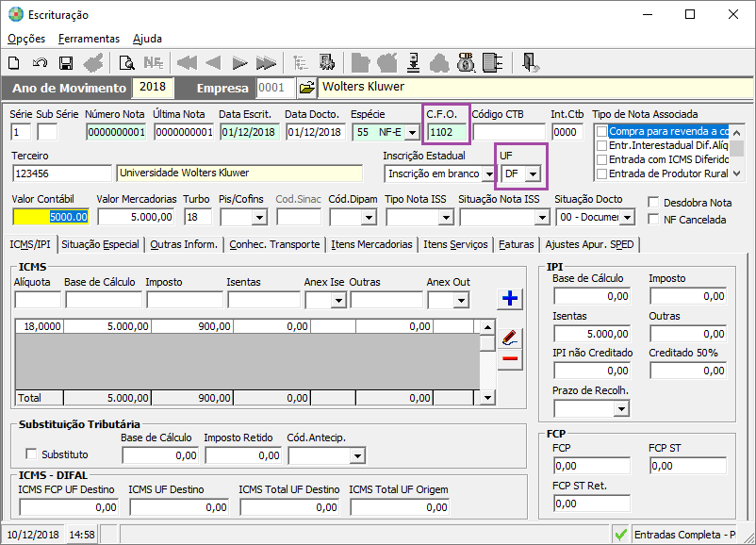Open company lookup folder icon beside Empresa
The width and height of the screenshot is (756, 545).
tap(306, 88)
